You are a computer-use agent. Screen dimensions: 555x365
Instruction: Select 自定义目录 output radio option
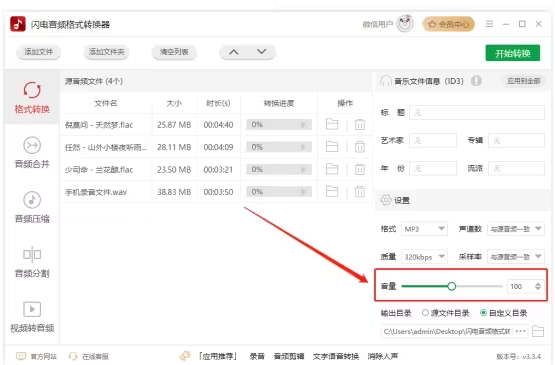click(x=503, y=313)
